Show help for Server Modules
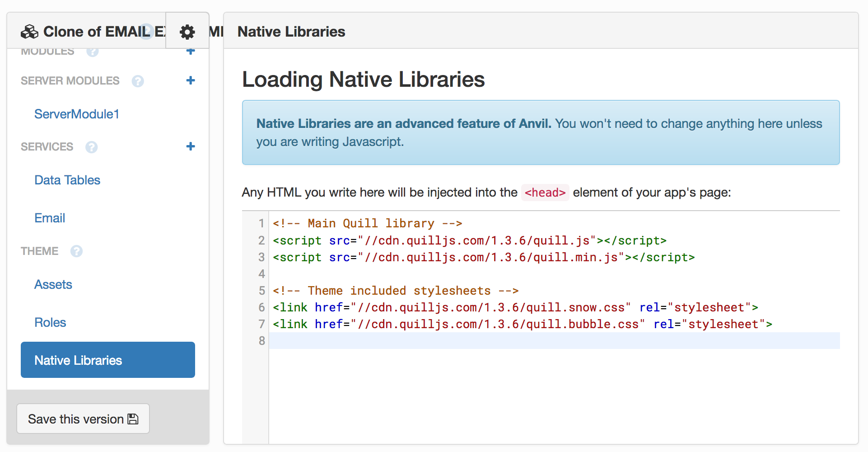This screenshot has width=868, height=452. point(138,81)
